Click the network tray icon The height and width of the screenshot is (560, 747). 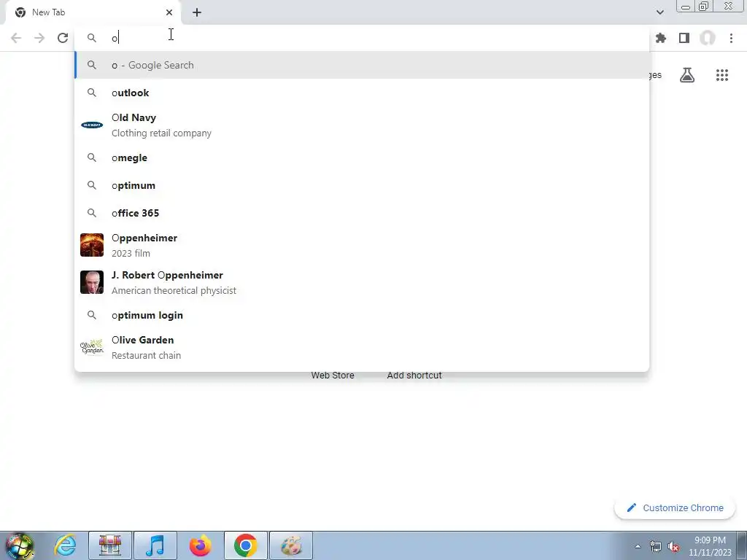(656, 546)
